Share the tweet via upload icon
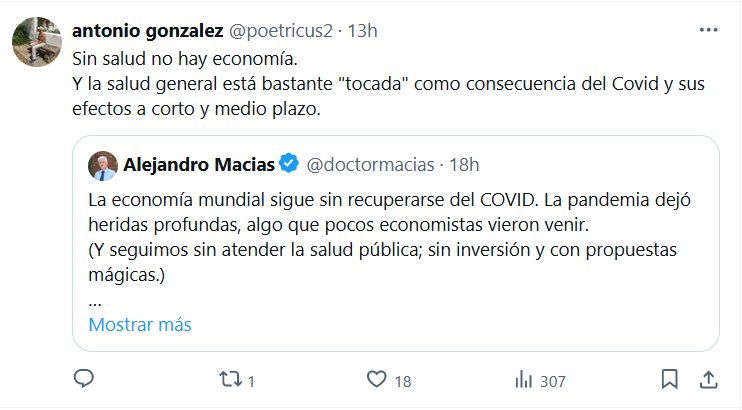This screenshot has height=410, width=742. click(707, 380)
